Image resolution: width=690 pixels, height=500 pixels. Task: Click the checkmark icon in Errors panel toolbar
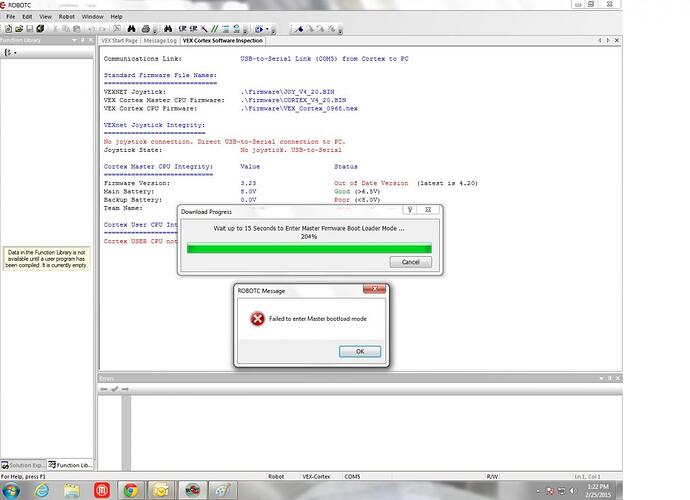(115, 389)
